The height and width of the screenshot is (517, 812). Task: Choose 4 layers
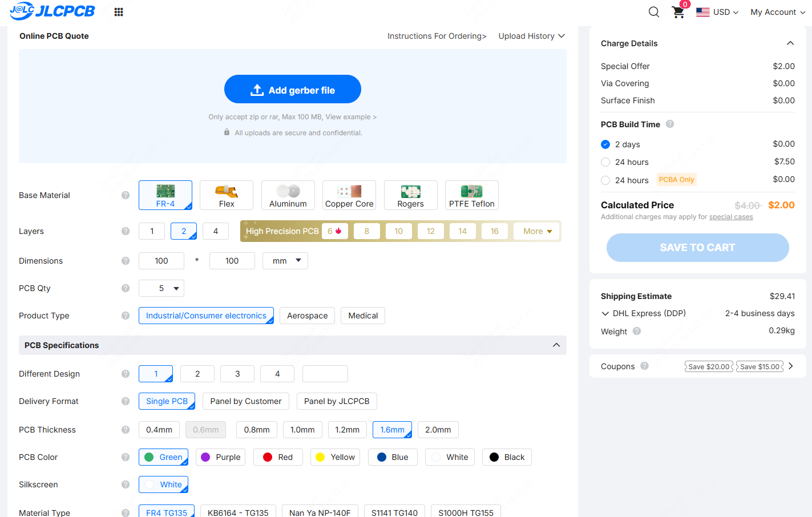click(216, 231)
